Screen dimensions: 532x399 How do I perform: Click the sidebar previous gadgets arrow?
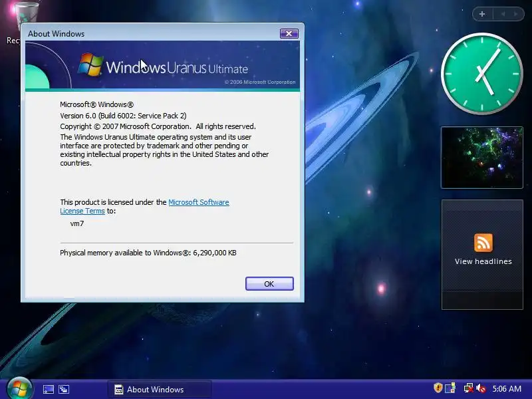[x=503, y=14]
